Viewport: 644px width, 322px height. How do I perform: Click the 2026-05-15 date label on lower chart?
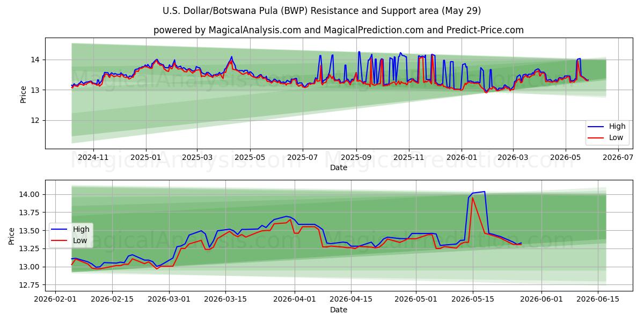473,300
